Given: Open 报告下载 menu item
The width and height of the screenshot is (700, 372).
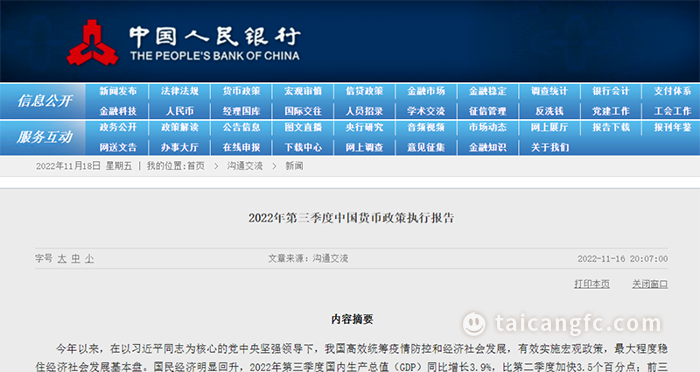Looking at the screenshot, I should (611, 127).
